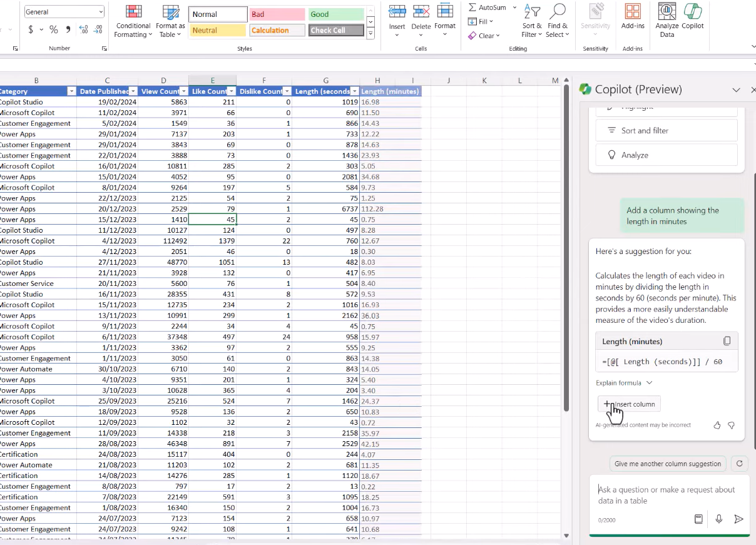The height and width of the screenshot is (545, 756).
Task: Apply the Normal cell style
Action: 218,14
